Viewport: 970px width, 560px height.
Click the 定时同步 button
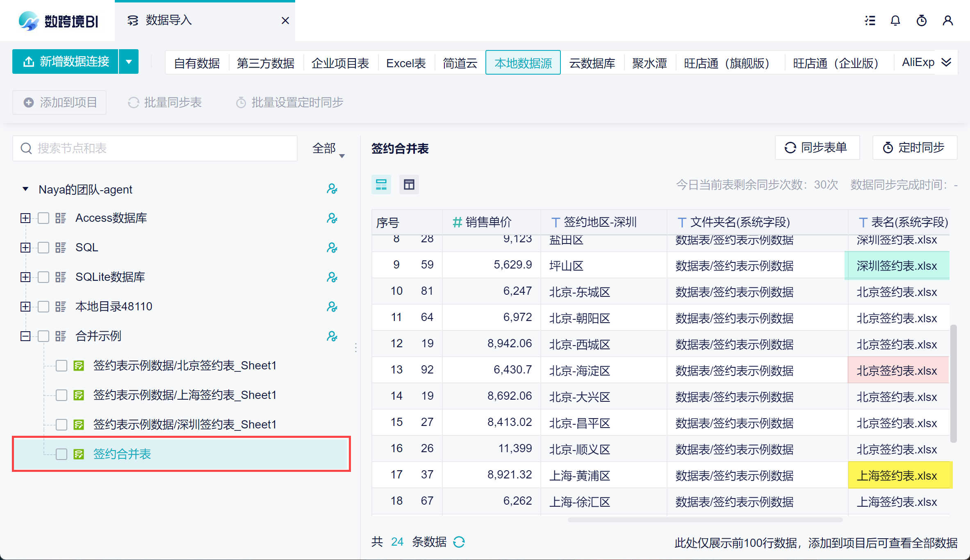(x=914, y=148)
